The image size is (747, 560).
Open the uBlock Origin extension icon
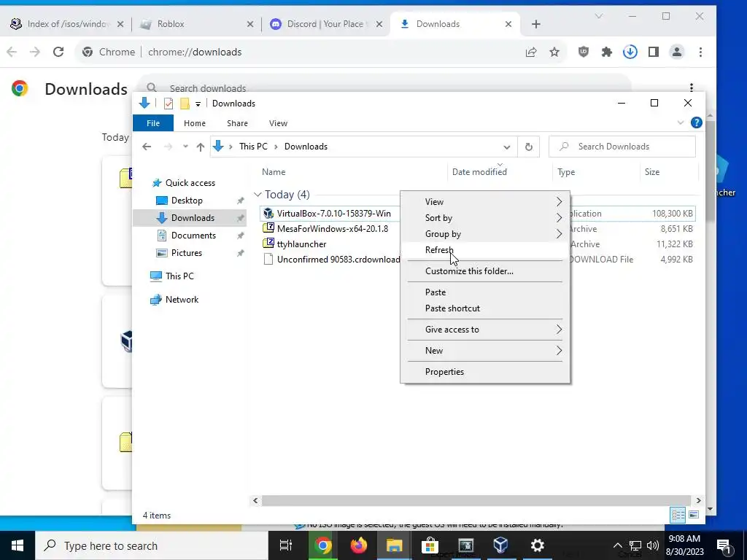(583, 52)
